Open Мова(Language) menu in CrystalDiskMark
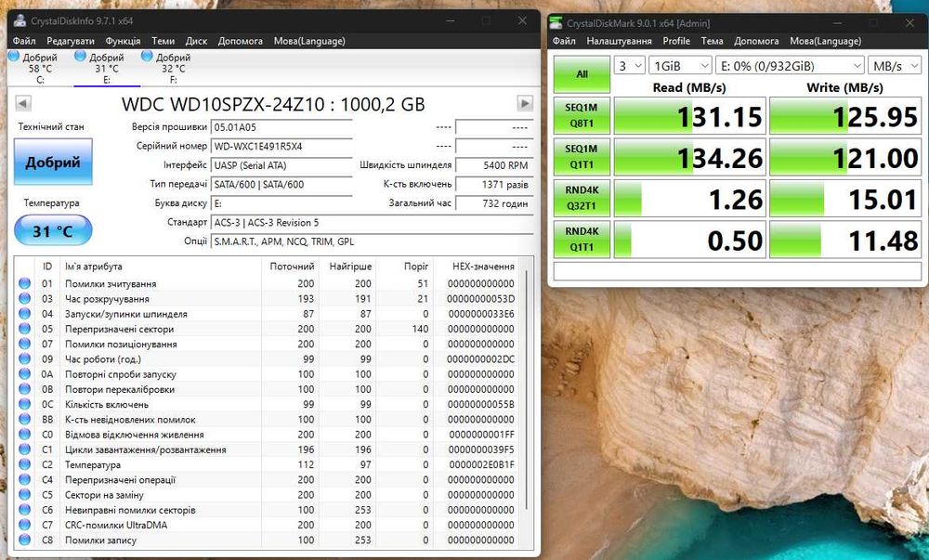The image size is (929, 560). tap(825, 41)
